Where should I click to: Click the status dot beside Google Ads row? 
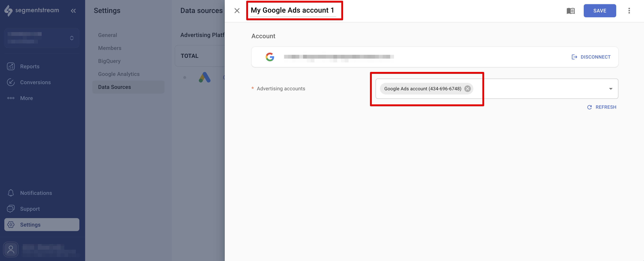coord(185,78)
